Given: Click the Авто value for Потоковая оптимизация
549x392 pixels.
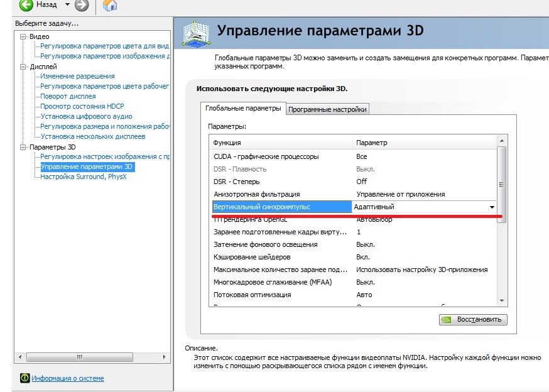Looking at the screenshot, I should [364, 295].
